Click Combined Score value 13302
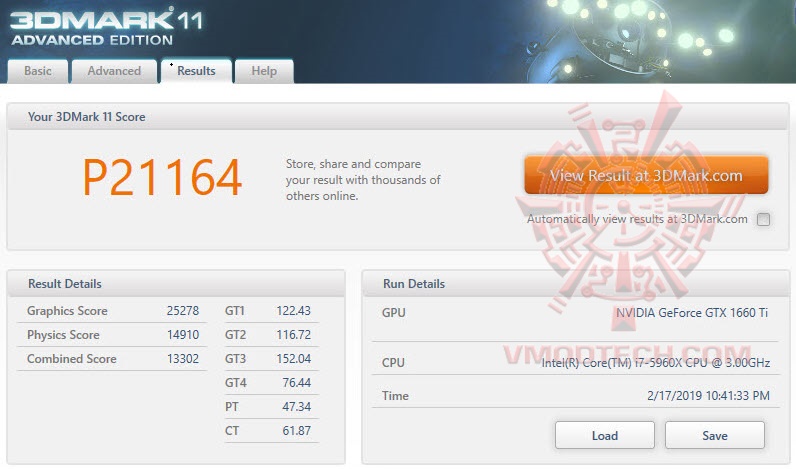796x469 pixels. click(x=183, y=358)
